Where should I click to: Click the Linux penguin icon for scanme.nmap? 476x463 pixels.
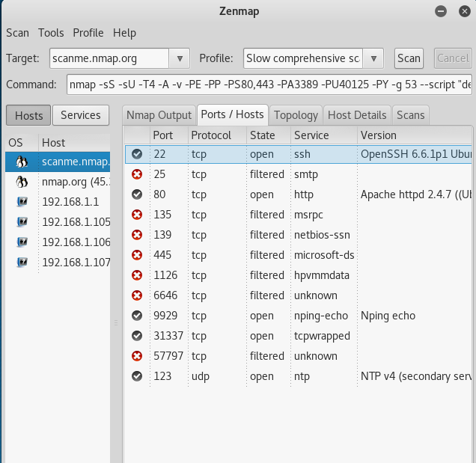[22, 162]
